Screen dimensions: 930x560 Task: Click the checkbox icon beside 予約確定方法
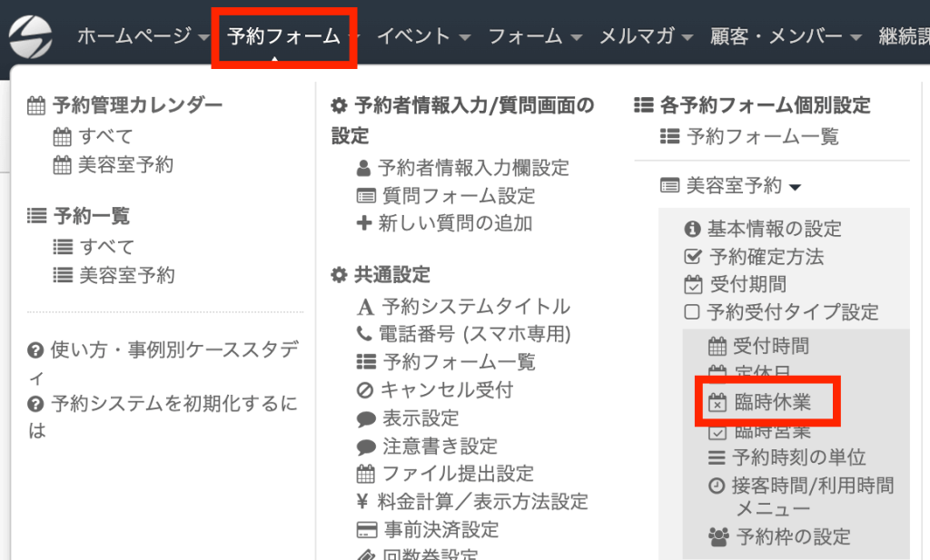pos(693,257)
